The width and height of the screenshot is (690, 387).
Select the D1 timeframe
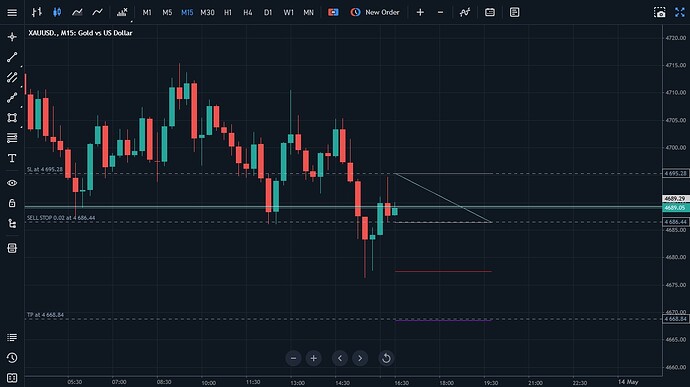pyautogui.click(x=268, y=12)
